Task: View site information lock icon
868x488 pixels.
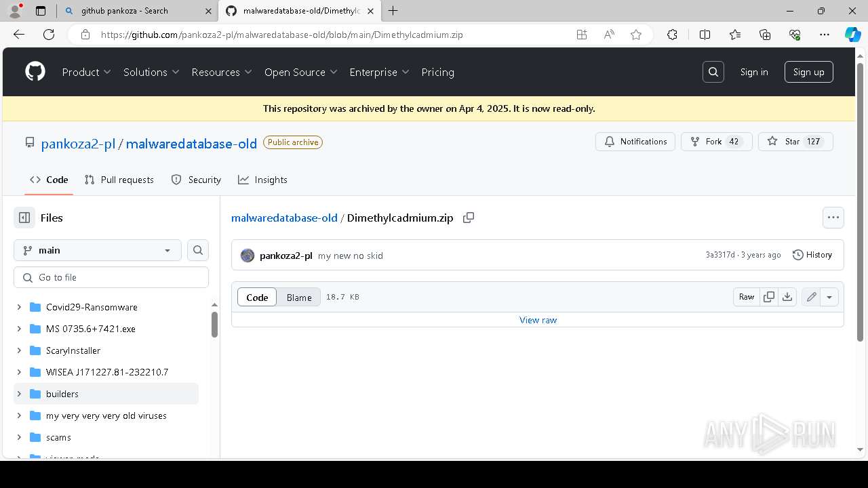Action: tap(85, 35)
